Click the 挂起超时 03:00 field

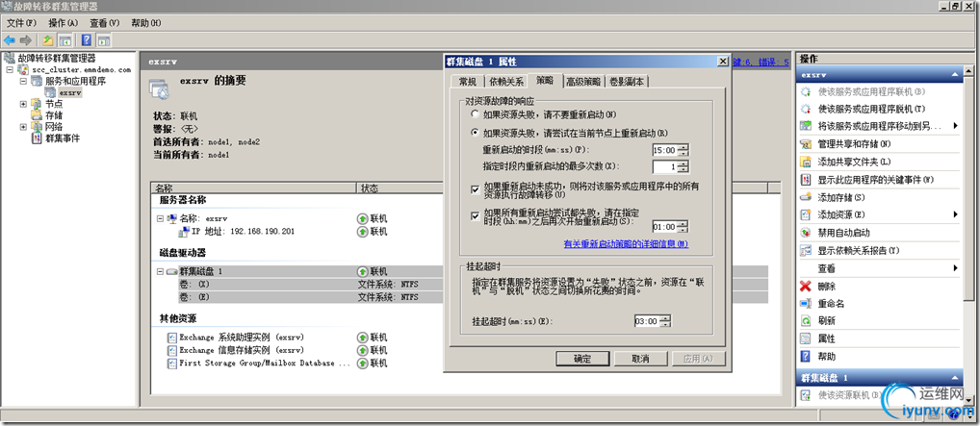647,321
